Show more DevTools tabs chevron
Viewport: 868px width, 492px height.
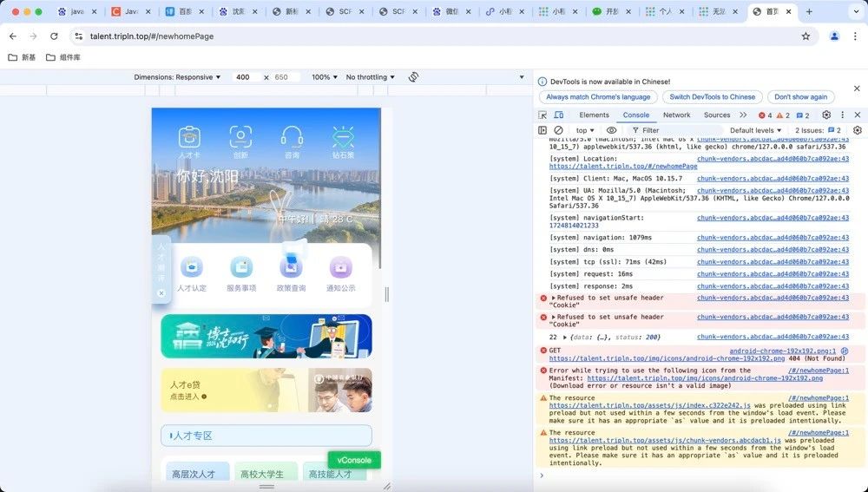(743, 115)
